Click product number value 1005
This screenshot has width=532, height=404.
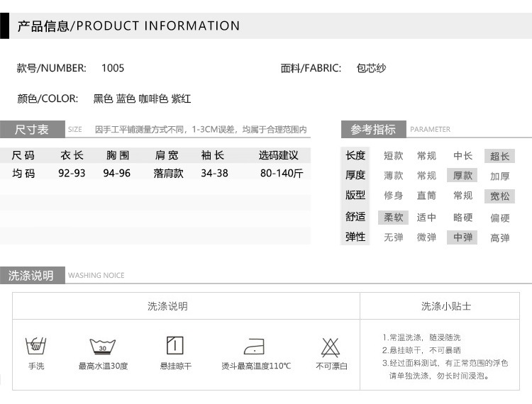pos(113,68)
